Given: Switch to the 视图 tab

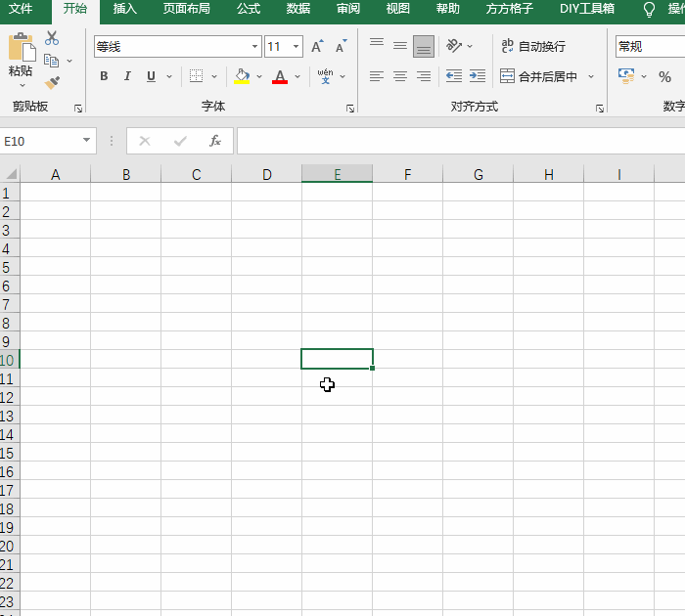Looking at the screenshot, I should click(398, 8).
